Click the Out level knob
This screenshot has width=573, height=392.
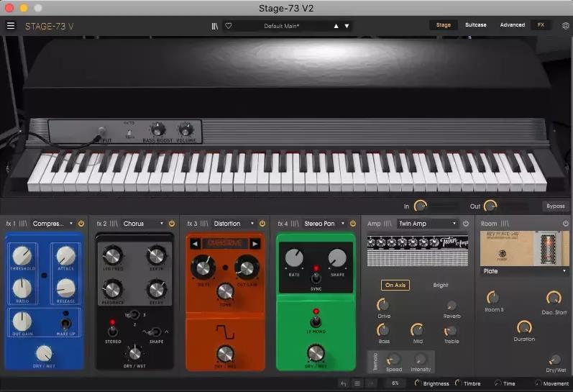(x=490, y=206)
